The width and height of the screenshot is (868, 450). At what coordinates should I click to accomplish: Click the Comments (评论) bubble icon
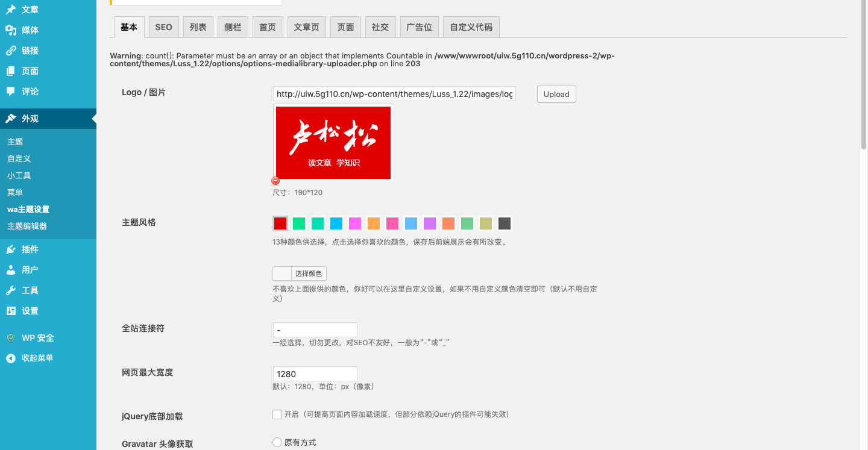[11, 92]
